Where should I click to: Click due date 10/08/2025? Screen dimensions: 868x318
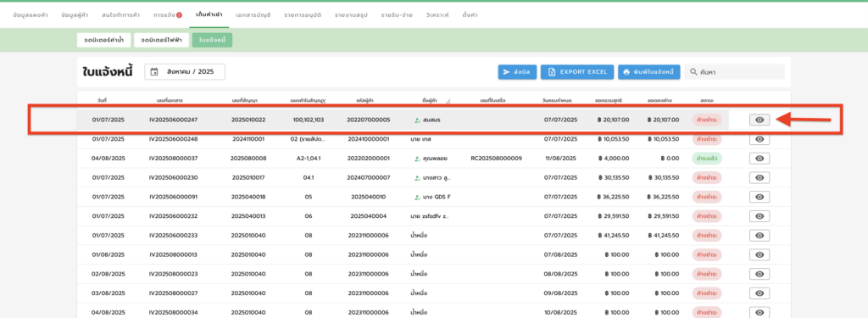pos(561,313)
